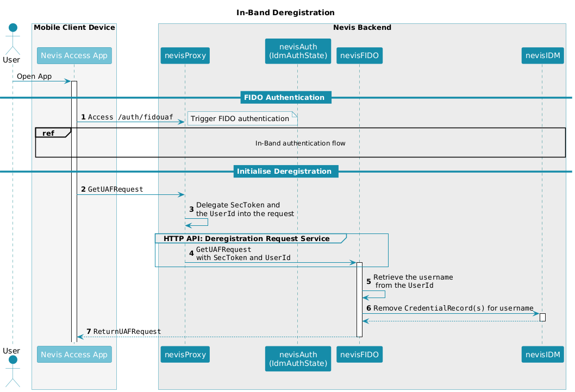Click the ReturnUAFRequest message label
Viewport: 575px width, 392px height.
coord(127,331)
